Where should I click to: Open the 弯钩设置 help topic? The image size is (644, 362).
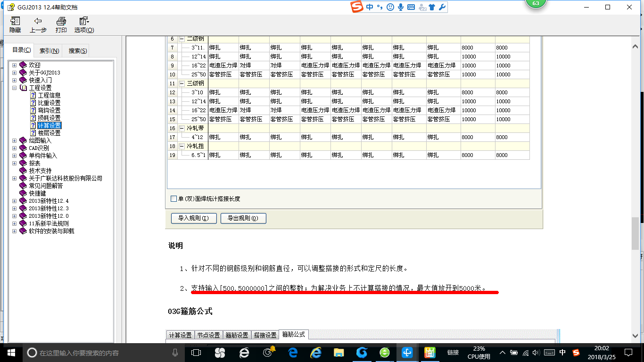point(49,110)
